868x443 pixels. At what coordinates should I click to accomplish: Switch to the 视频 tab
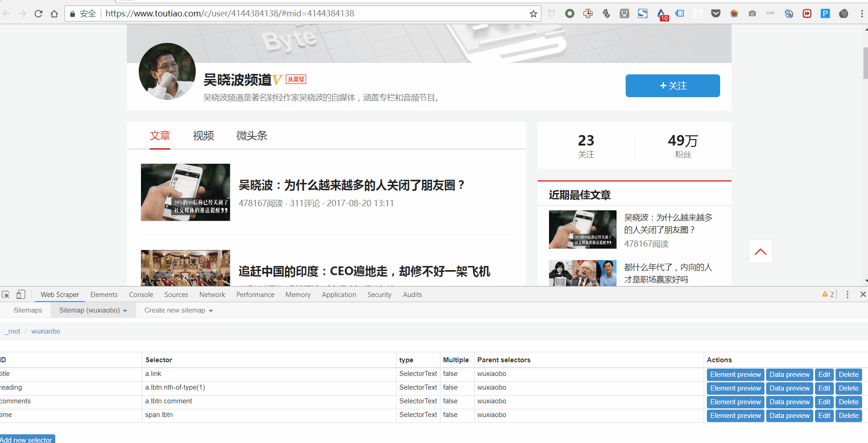pyautogui.click(x=204, y=136)
